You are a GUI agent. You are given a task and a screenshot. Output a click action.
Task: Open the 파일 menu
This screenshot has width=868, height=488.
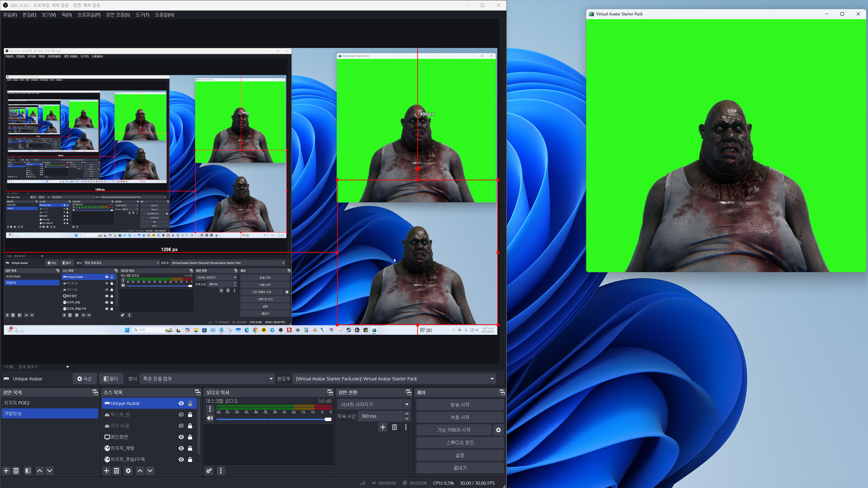pos(9,14)
